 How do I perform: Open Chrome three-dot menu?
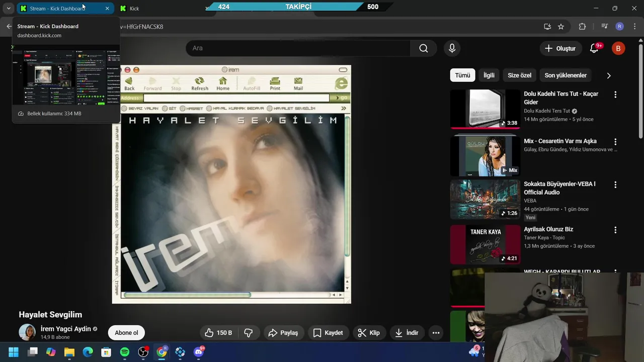pos(634,27)
